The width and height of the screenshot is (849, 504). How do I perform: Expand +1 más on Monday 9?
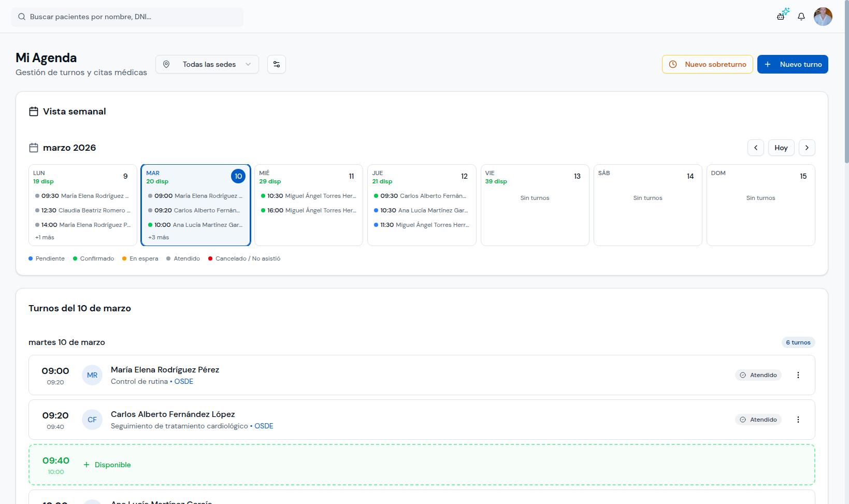[45, 237]
